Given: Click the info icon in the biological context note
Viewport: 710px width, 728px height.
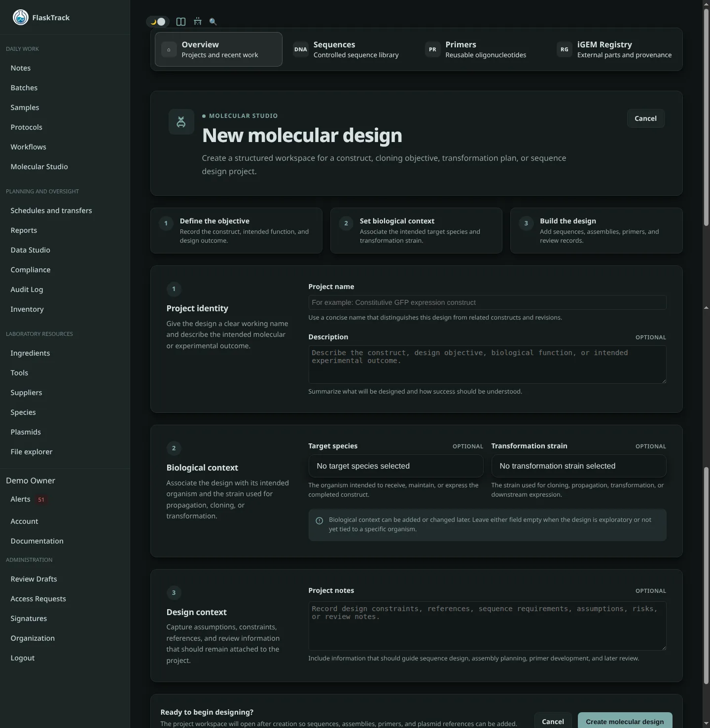Looking at the screenshot, I should (319, 521).
